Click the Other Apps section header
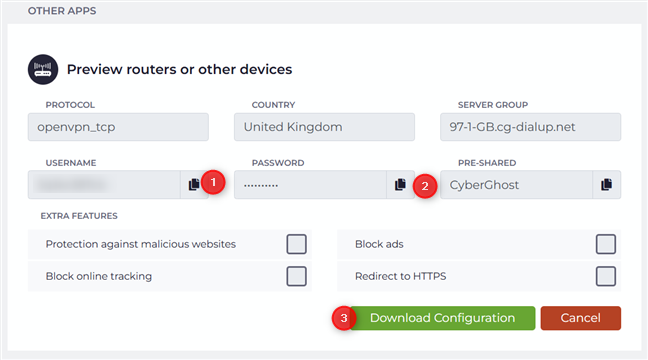The image size is (648, 360). point(62,11)
